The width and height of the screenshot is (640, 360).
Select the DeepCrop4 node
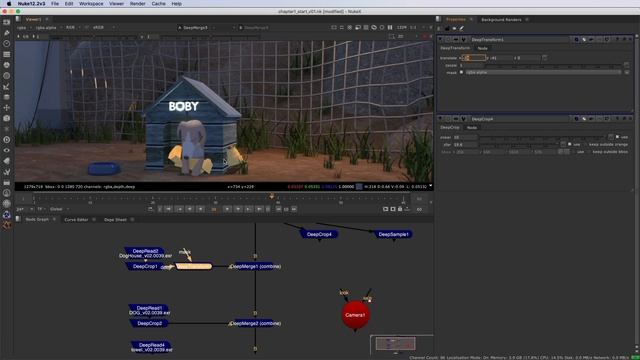tap(319, 234)
